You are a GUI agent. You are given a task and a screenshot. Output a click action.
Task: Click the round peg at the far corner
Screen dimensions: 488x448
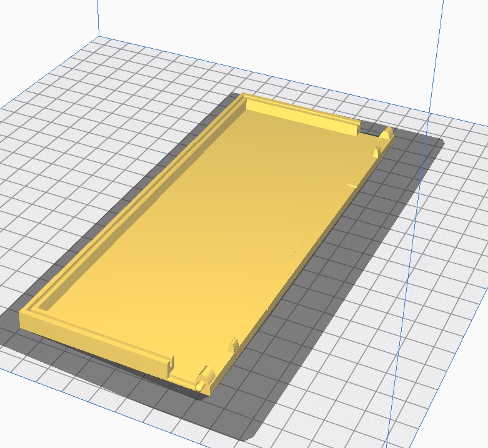point(386,134)
